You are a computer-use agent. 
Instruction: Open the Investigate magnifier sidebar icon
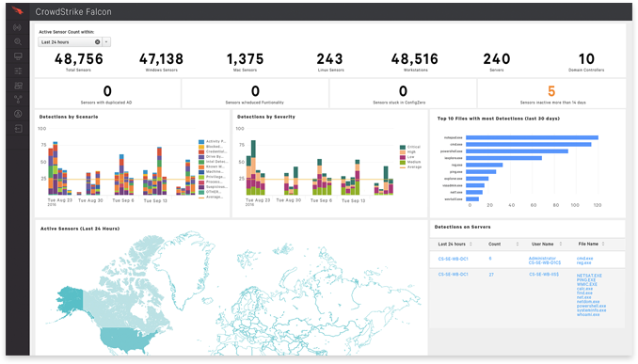[x=18, y=42]
